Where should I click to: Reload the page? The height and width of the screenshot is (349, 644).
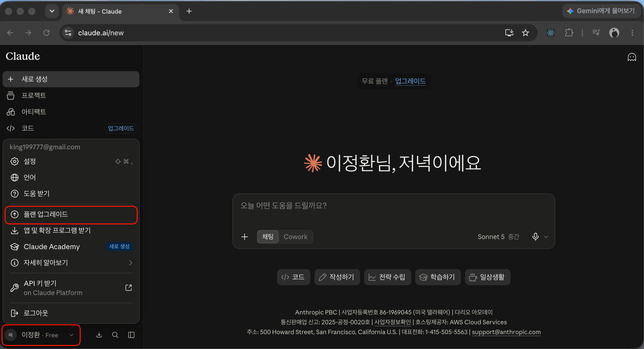tap(46, 33)
